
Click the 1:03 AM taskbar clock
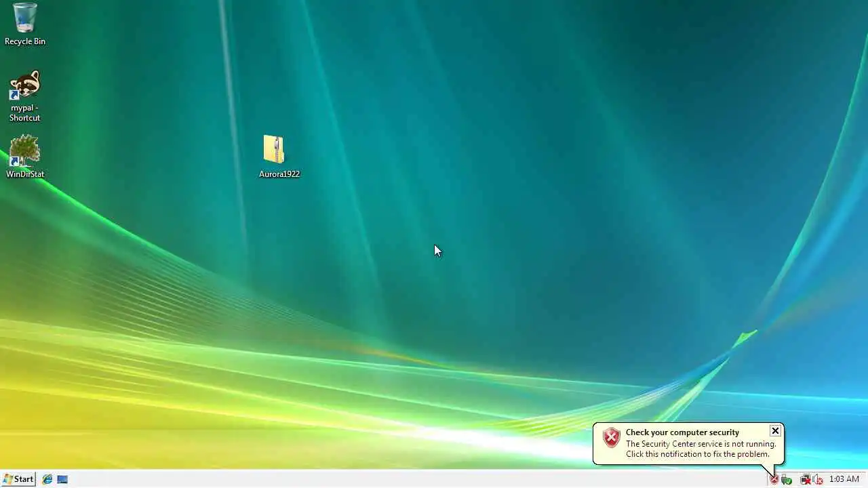coord(844,479)
